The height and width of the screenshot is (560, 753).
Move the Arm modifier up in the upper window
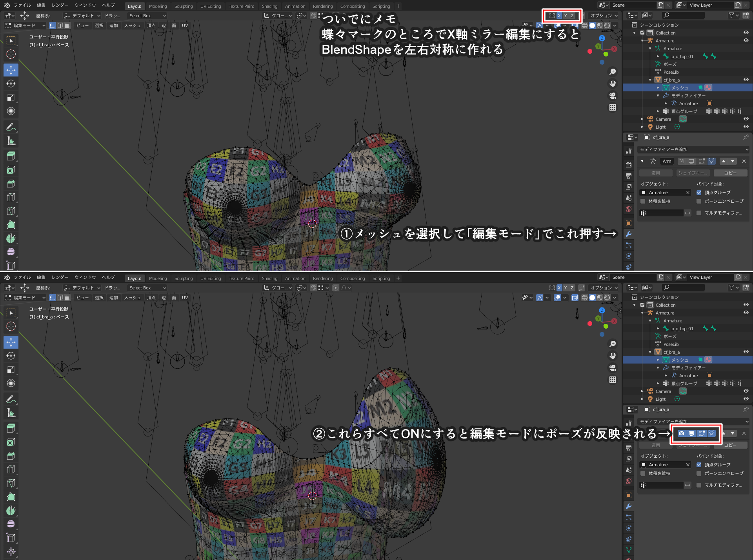pyautogui.click(x=724, y=161)
